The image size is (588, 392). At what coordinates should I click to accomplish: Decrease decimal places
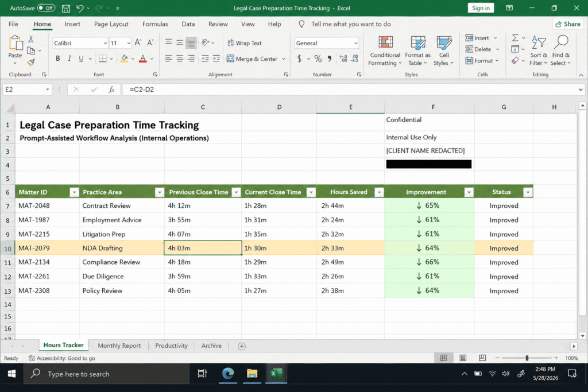coord(355,59)
